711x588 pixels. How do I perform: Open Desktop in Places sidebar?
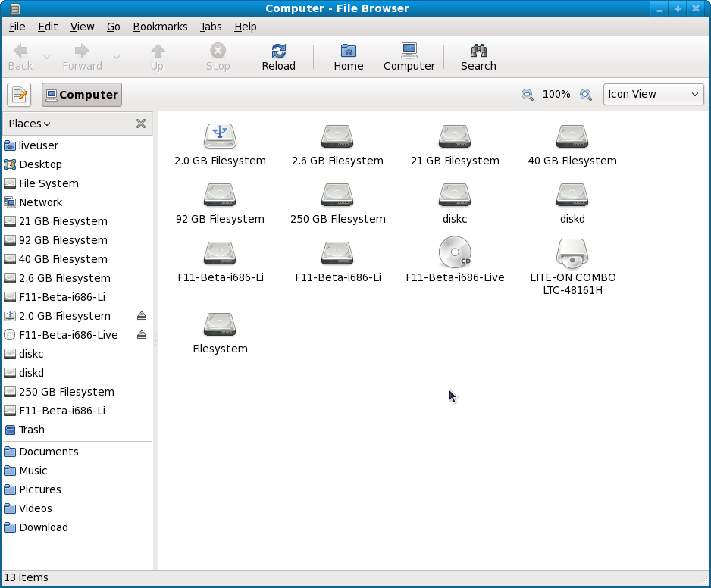(x=77, y=164)
